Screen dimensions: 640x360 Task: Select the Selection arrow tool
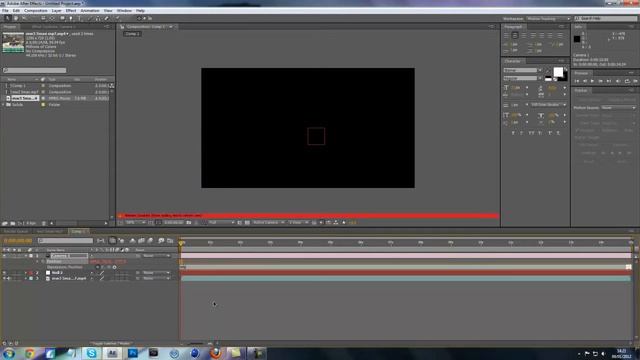7,18
